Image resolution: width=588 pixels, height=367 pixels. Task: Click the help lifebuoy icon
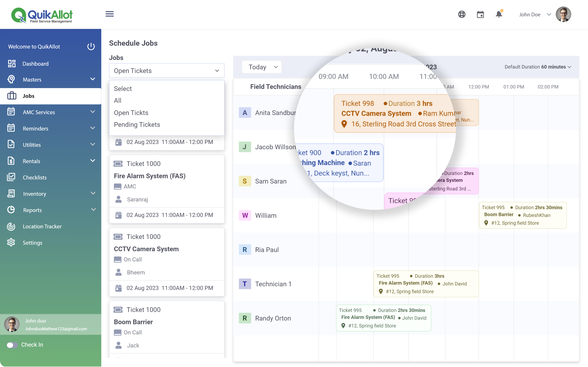point(462,15)
